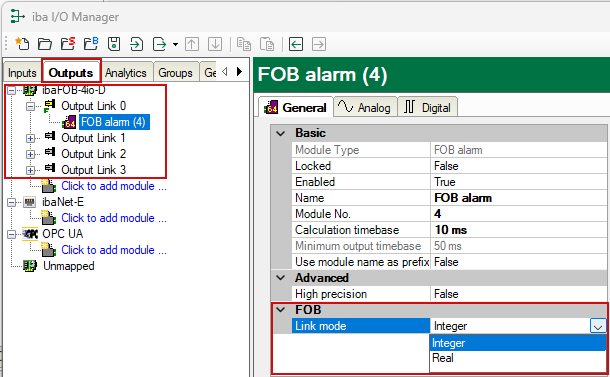Click the export arrow icon in toolbar
This screenshot has height=377, width=610.
click(160, 44)
